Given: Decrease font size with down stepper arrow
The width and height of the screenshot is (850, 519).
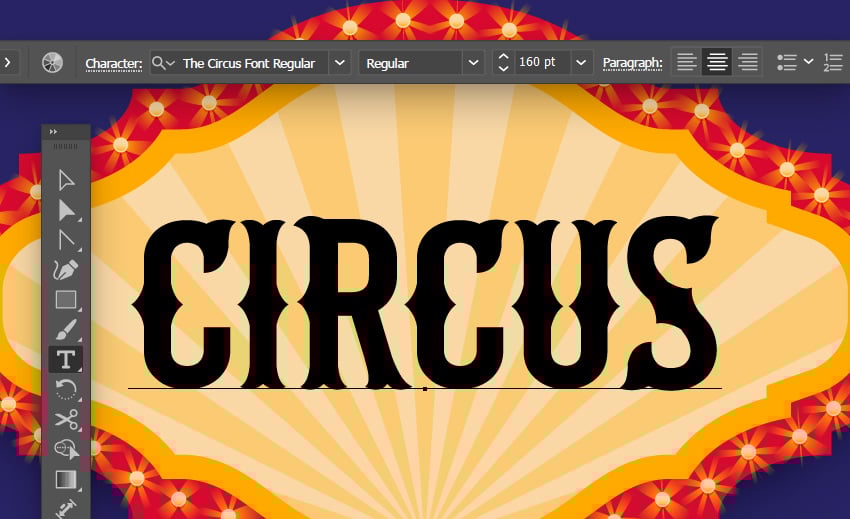Looking at the screenshot, I should 504,69.
